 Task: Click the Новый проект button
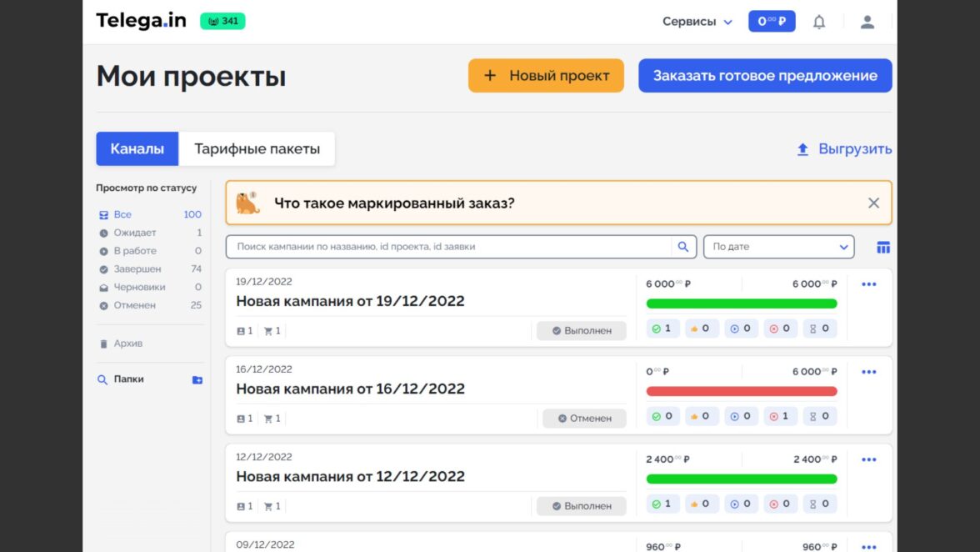546,76
